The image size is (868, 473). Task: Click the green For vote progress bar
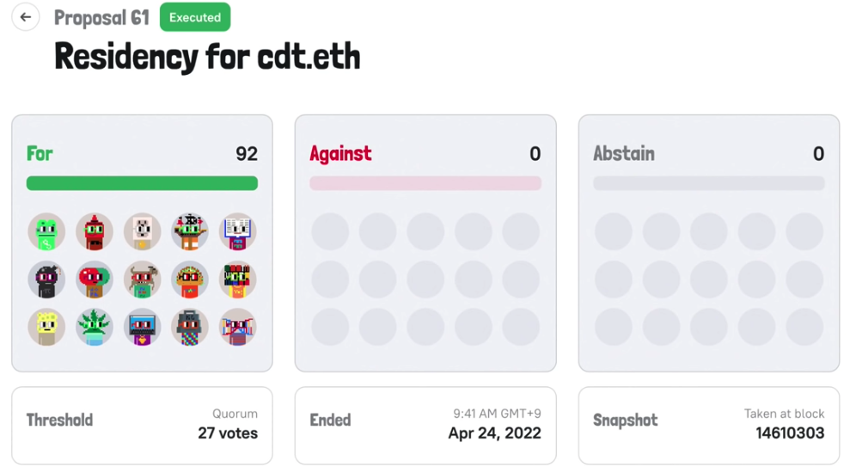click(142, 183)
